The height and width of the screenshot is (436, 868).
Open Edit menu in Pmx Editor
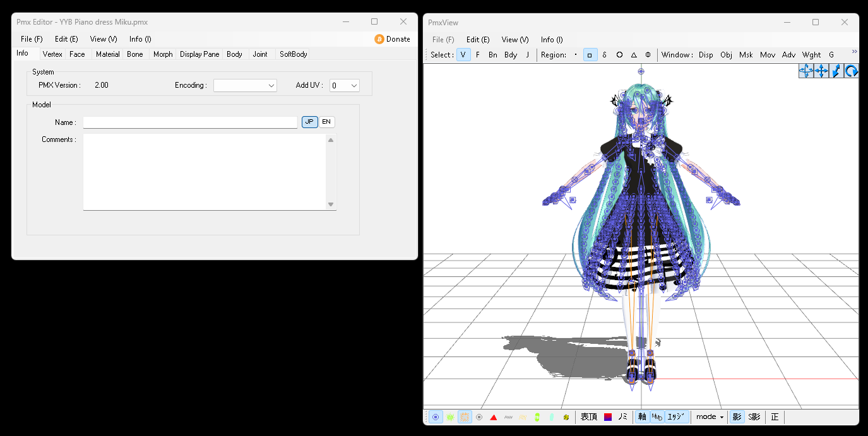tap(66, 39)
